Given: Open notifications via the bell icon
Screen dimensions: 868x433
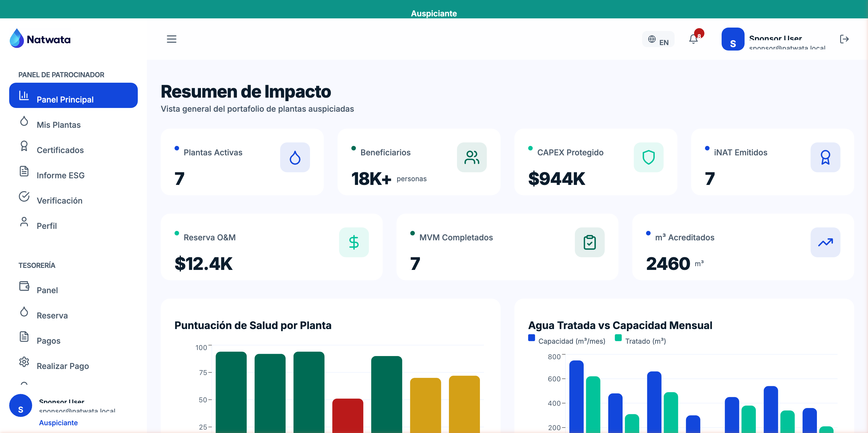Looking at the screenshot, I should (693, 39).
